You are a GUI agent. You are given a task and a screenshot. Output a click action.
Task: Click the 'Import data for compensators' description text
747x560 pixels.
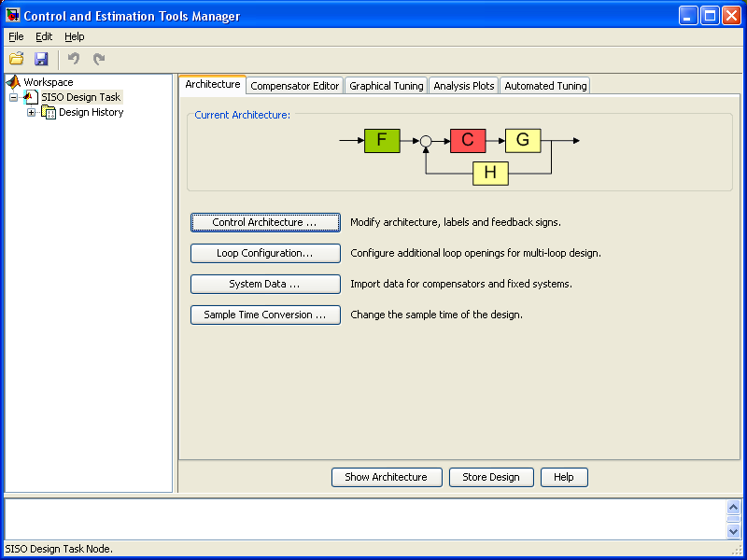tap(461, 285)
